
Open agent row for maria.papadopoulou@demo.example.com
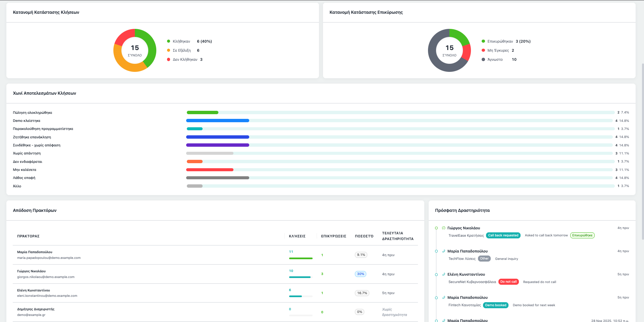(49, 255)
